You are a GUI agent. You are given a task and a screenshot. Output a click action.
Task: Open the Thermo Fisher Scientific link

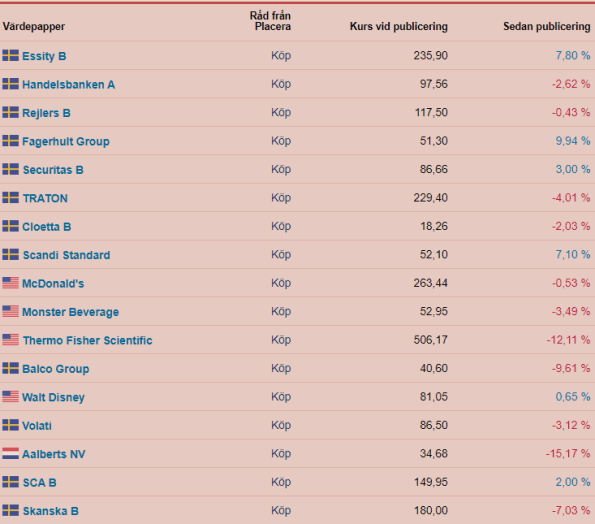point(88,340)
